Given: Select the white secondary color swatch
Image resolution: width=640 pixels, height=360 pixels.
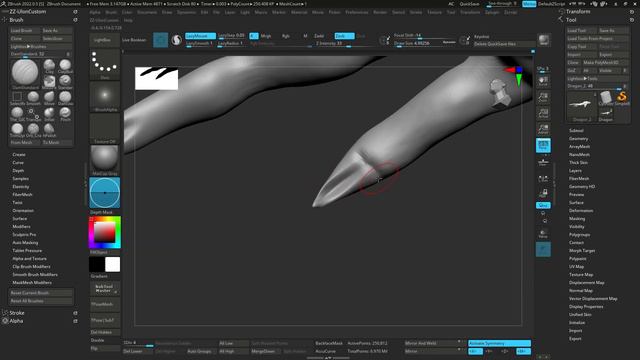Looking at the screenshot, I should pos(113,264).
